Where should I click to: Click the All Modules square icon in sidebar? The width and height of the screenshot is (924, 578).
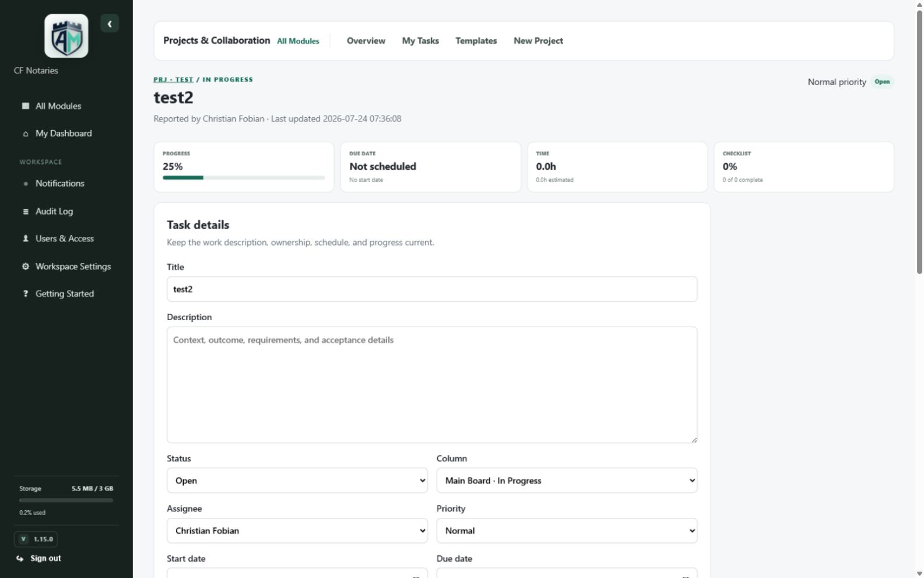click(26, 106)
